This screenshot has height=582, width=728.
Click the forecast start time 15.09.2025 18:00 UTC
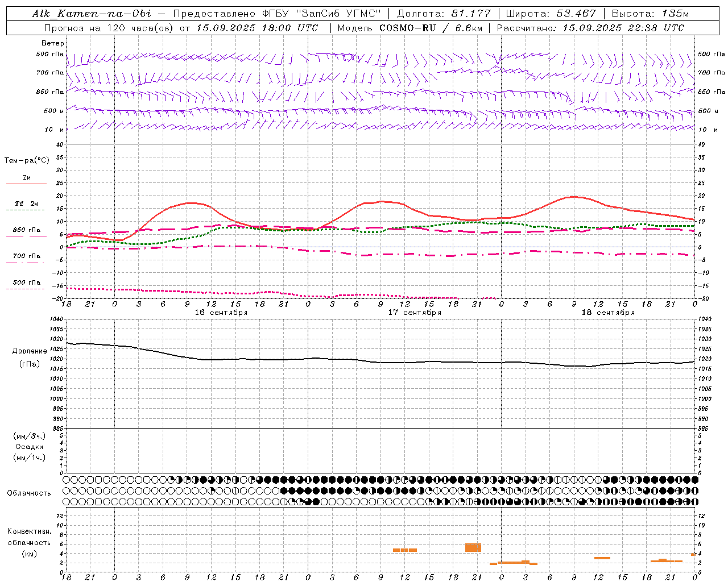click(257, 28)
